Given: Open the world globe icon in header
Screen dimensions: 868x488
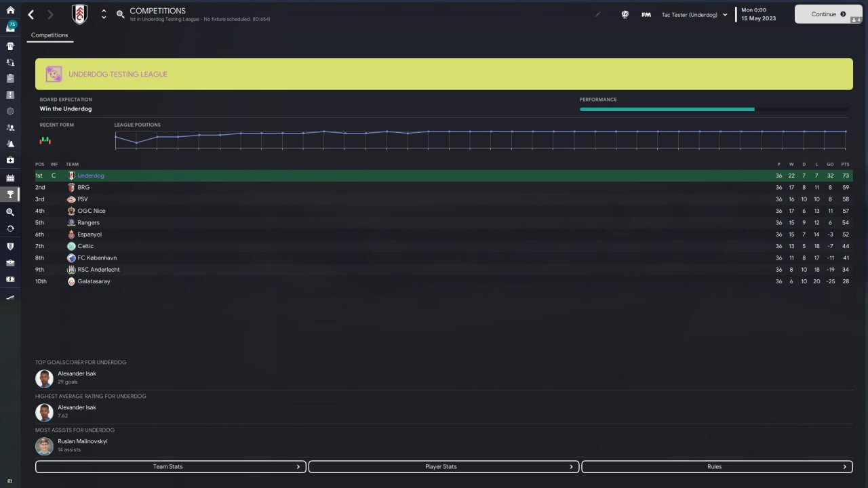Looking at the screenshot, I should pos(625,14).
